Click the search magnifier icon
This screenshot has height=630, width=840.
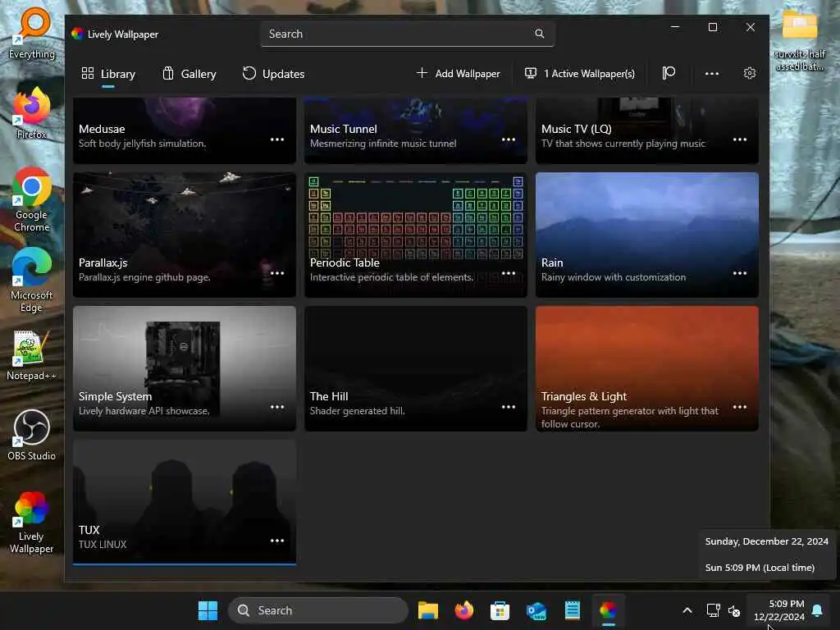[540, 34]
